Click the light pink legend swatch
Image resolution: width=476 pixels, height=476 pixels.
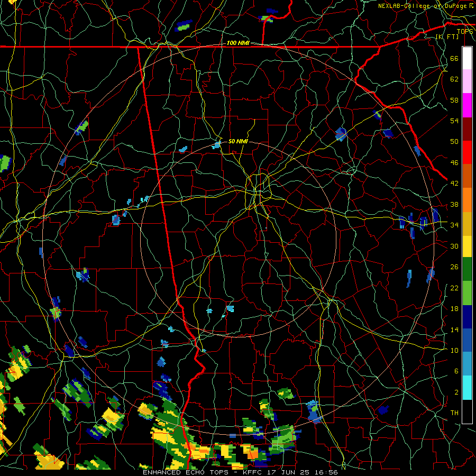click(467, 81)
